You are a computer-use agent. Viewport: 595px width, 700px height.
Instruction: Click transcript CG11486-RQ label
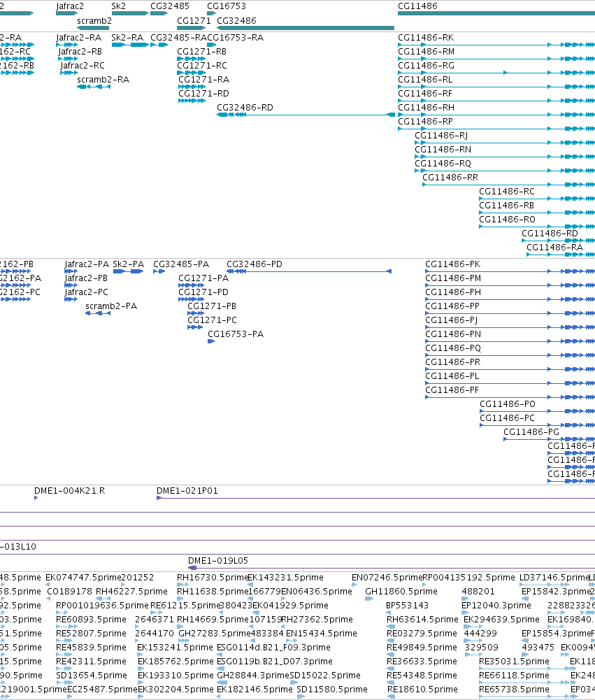pos(443,164)
